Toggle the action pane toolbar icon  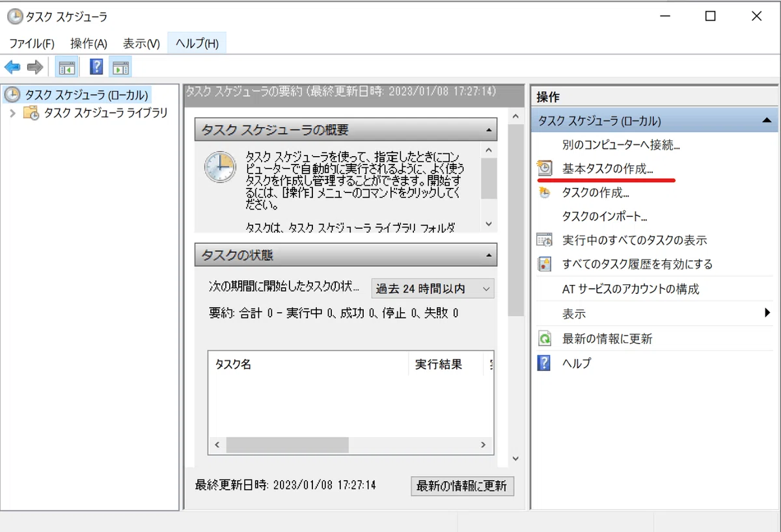pos(120,66)
